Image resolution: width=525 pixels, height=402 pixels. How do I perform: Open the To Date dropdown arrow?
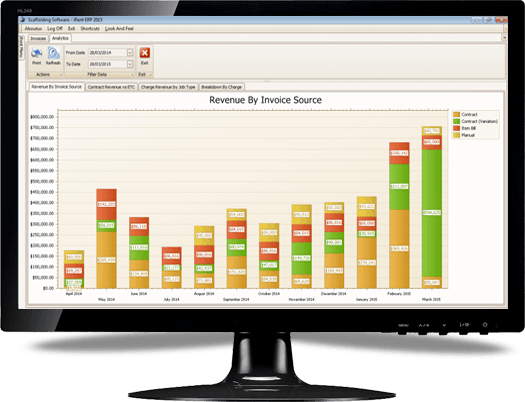(130, 64)
